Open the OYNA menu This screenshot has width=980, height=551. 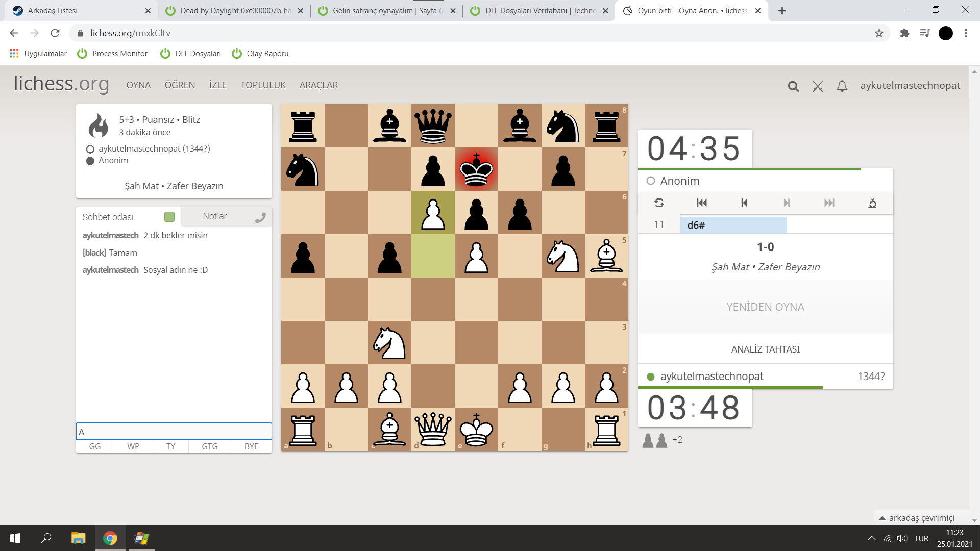click(138, 85)
